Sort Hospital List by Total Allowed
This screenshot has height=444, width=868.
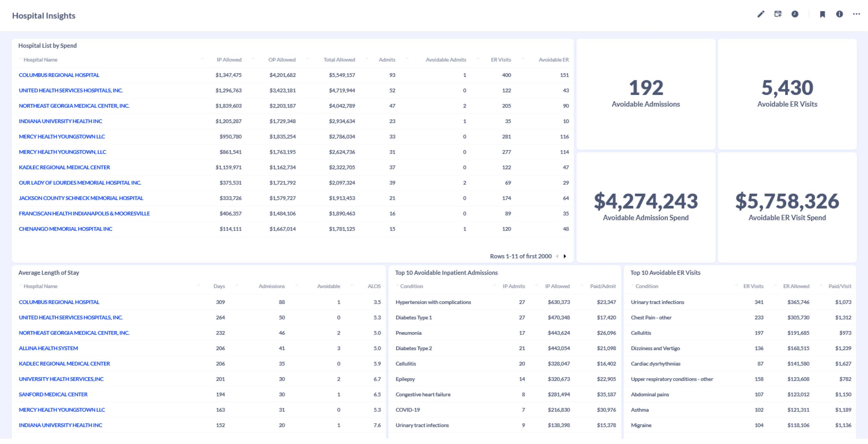339,60
